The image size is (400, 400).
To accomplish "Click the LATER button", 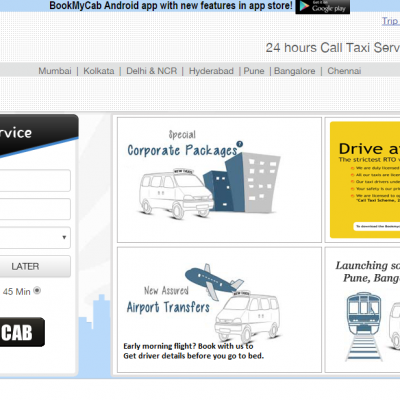I will (x=35, y=266).
